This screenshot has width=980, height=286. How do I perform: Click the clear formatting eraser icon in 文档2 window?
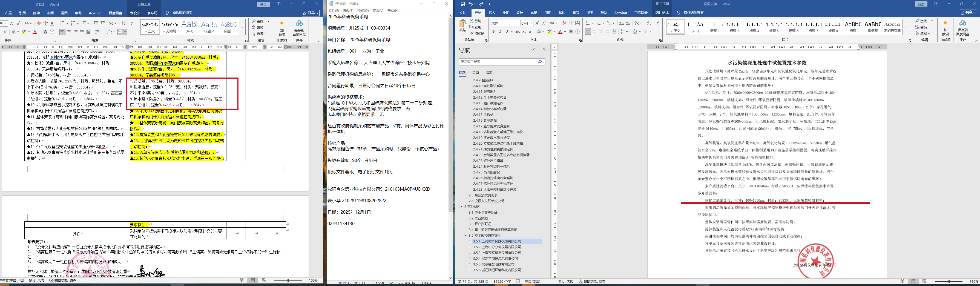tap(39, 23)
